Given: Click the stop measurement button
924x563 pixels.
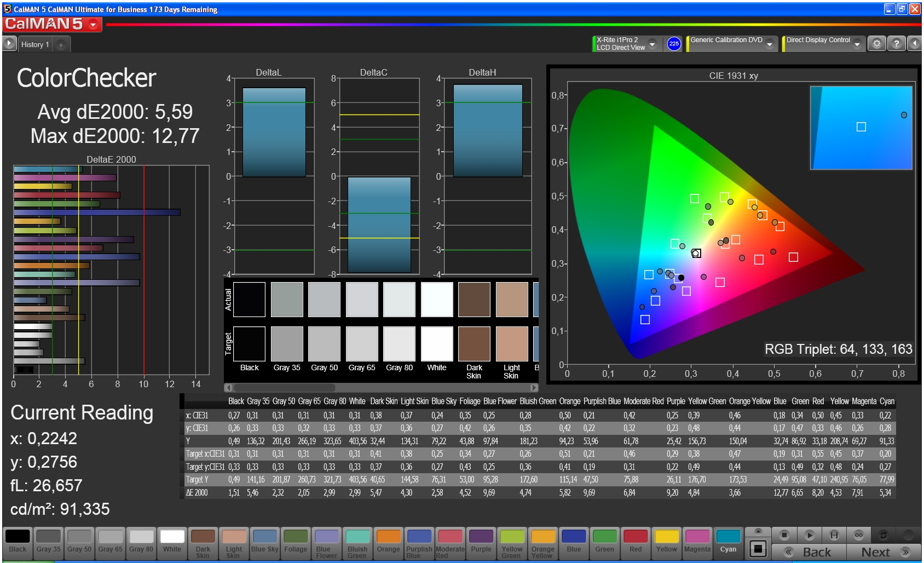Looking at the screenshot, I should (x=784, y=535).
